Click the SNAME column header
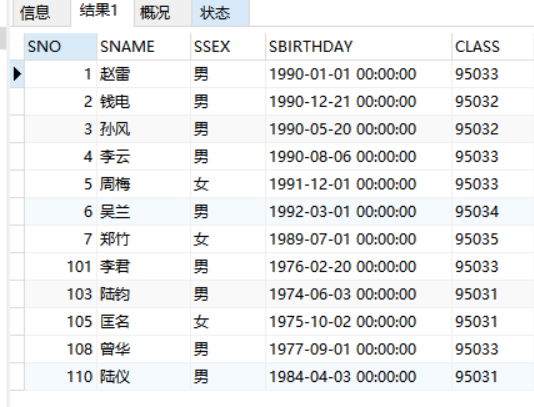Viewport: 534px width, 407px height. point(144,47)
